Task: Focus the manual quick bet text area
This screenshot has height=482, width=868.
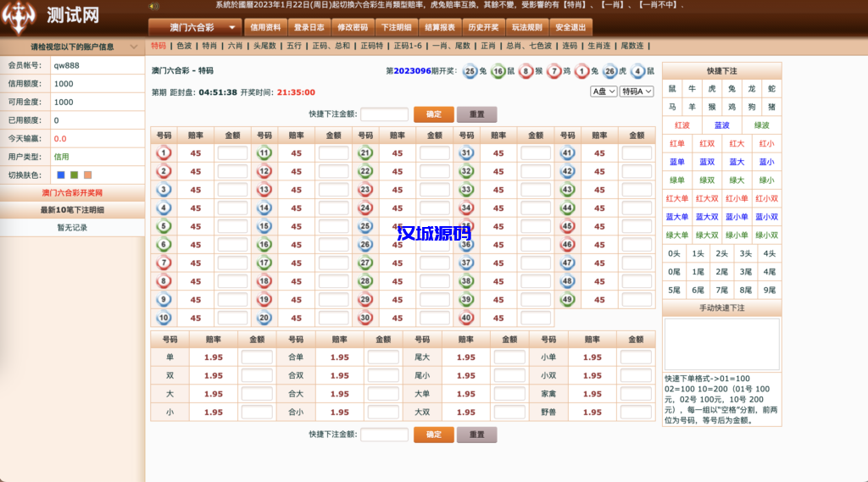Action: [x=721, y=344]
